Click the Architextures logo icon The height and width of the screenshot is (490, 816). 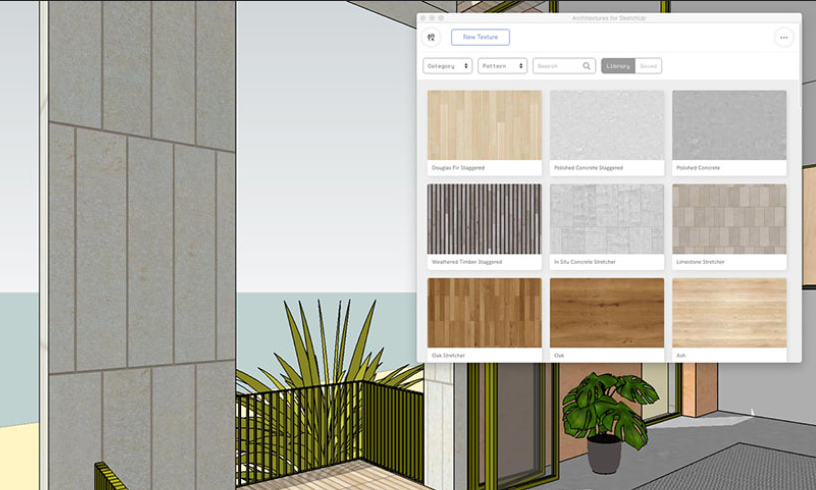(x=431, y=37)
